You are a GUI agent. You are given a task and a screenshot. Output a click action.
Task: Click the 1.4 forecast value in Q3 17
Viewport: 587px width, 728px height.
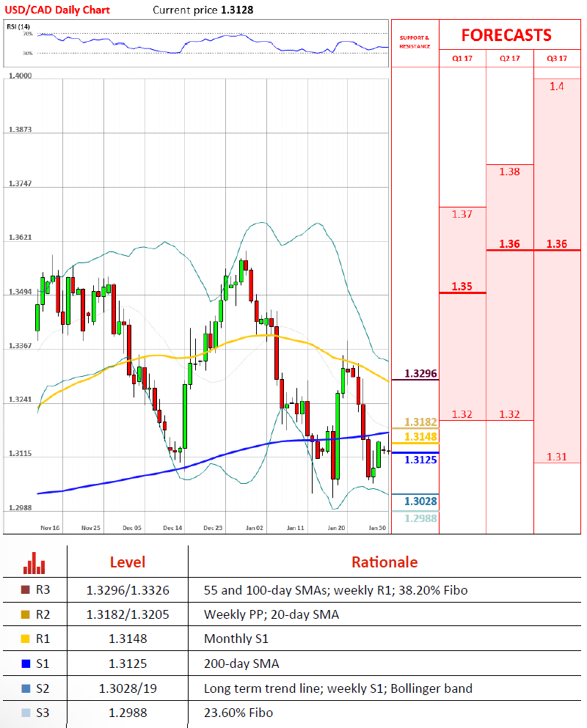[x=557, y=87]
